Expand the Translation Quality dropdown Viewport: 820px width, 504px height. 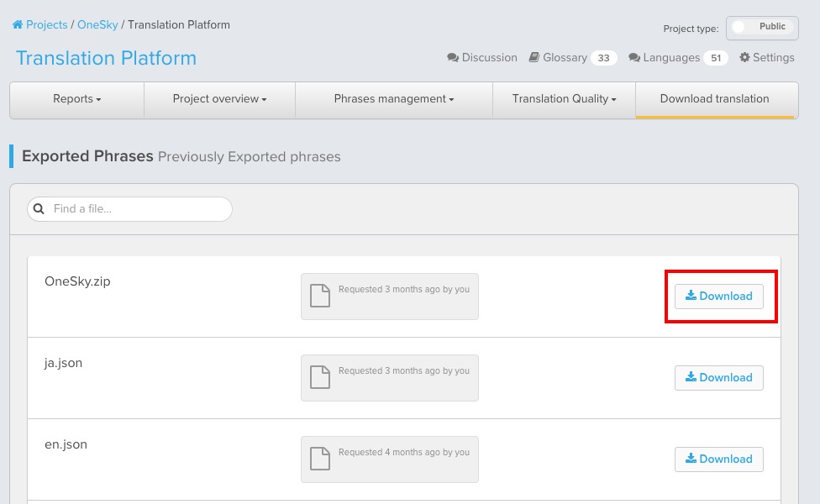click(x=565, y=99)
